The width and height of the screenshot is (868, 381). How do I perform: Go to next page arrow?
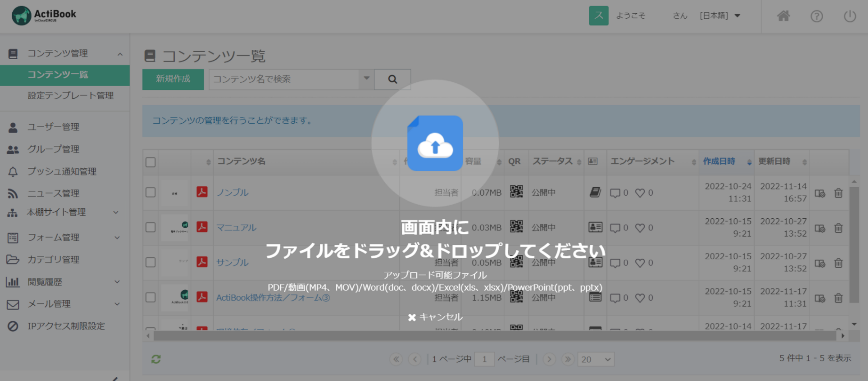(x=549, y=359)
